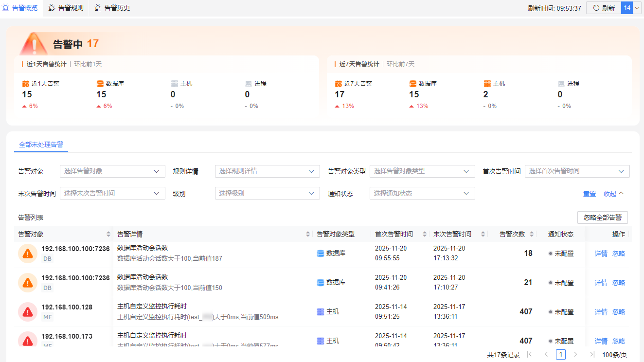Screen dimensions: 644x362
Task: Click 192.168.100.128 alarm object
Action: (x=67, y=307)
